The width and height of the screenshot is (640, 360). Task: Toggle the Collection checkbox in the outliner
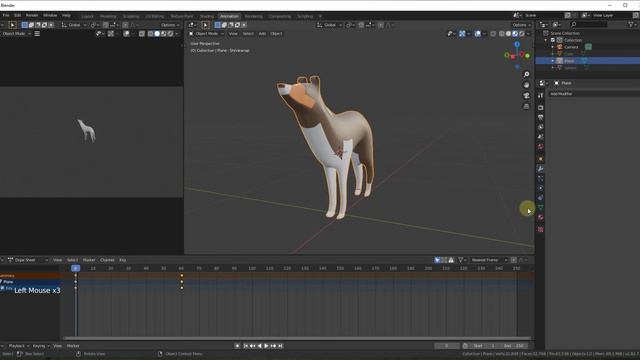tap(553, 40)
